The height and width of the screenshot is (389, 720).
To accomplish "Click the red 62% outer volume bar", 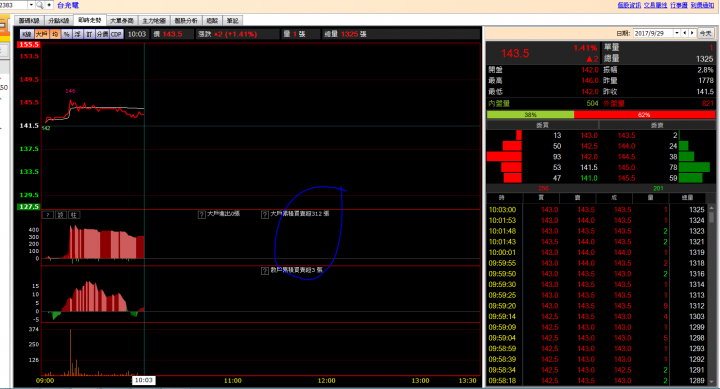I will pos(644,114).
